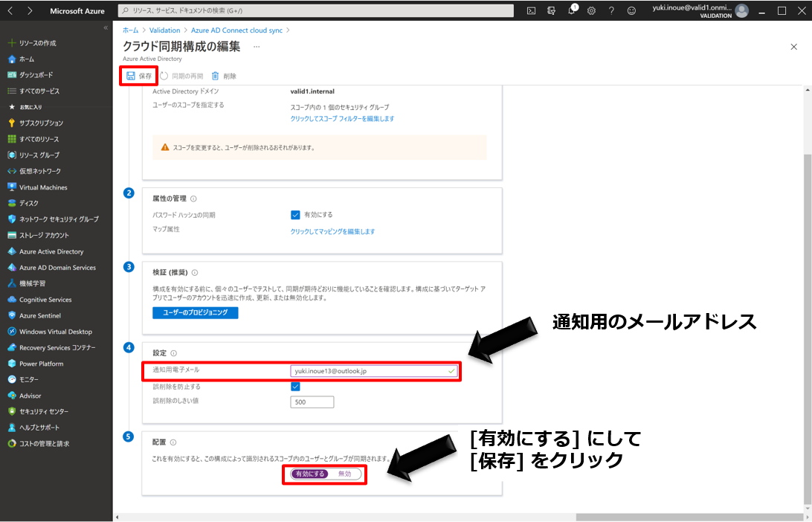
Task: Click the info icon next to 検証 (推奨)
Action: tap(195, 272)
